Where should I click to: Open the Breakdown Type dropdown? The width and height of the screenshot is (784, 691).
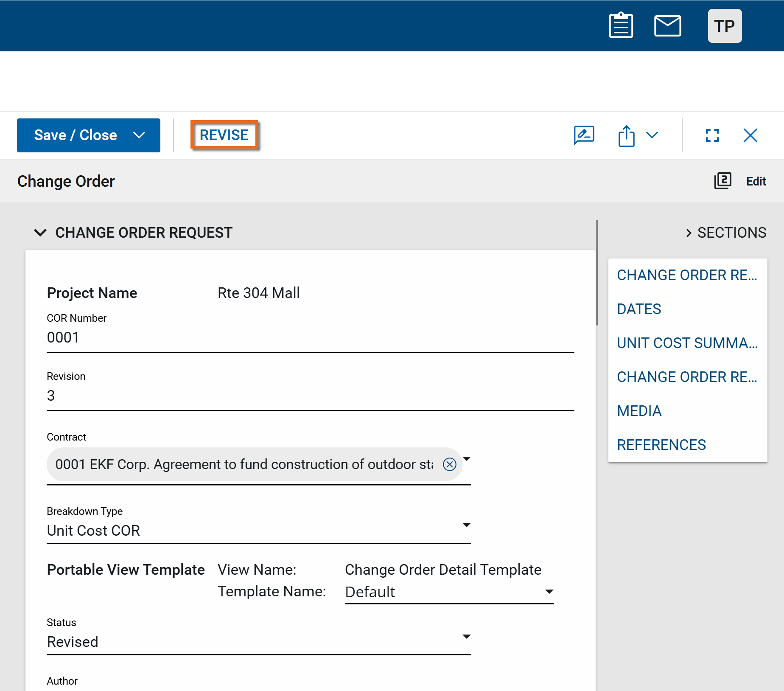466,525
